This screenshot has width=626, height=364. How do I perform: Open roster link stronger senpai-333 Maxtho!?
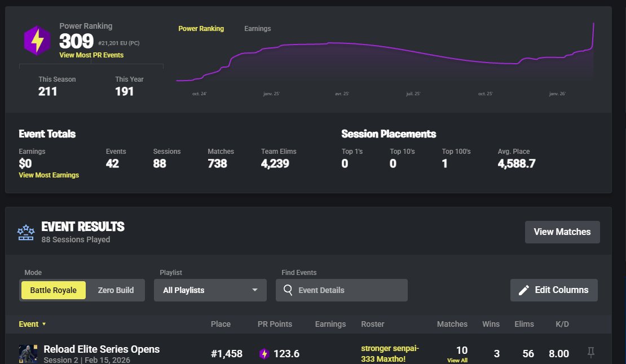point(390,354)
